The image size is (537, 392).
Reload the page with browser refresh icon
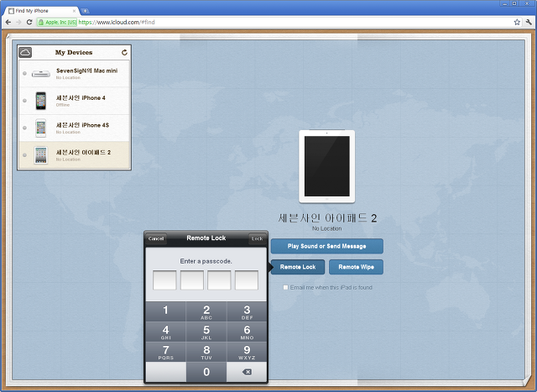[29, 23]
